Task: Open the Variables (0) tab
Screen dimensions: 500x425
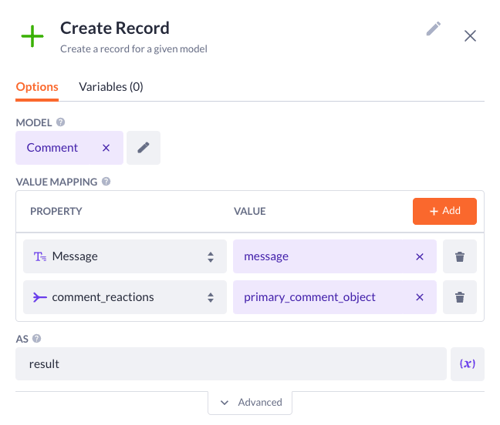Action: 111,87
